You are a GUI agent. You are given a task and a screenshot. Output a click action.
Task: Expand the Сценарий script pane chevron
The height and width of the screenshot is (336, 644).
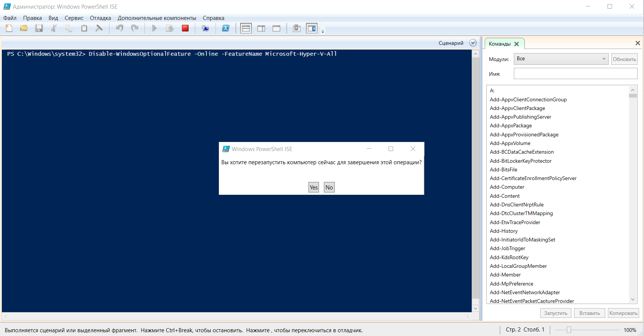[x=473, y=43]
